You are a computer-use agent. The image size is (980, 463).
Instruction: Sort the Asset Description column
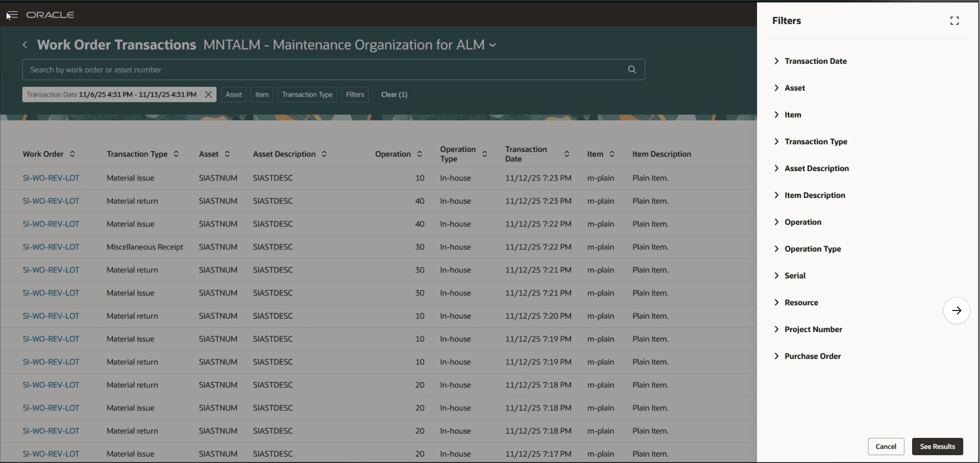click(x=324, y=154)
